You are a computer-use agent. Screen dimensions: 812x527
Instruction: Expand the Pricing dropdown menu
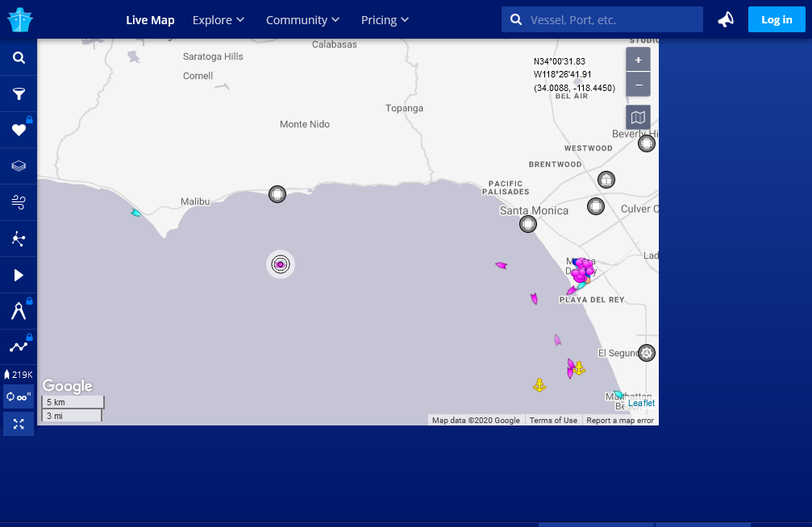(x=385, y=20)
